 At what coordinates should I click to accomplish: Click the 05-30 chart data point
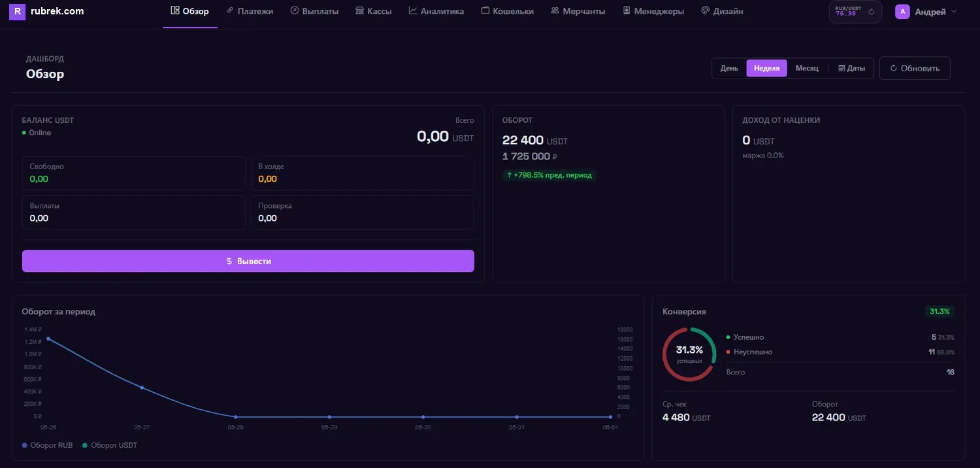pyautogui.click(x=423, y=416)
